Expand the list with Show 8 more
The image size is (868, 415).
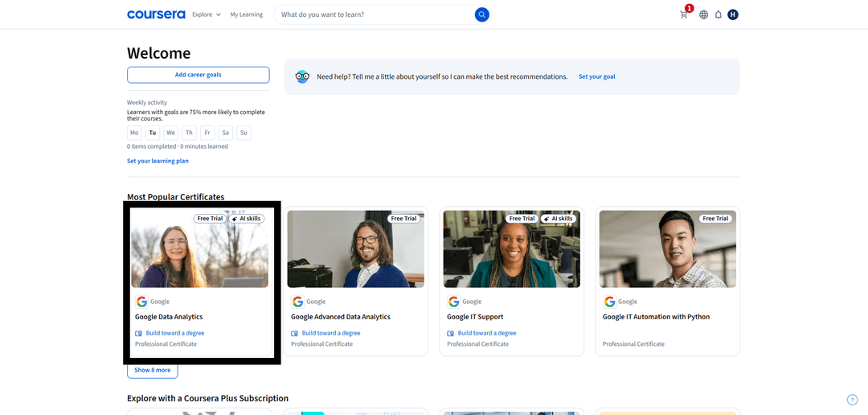(x=152, y=370)
